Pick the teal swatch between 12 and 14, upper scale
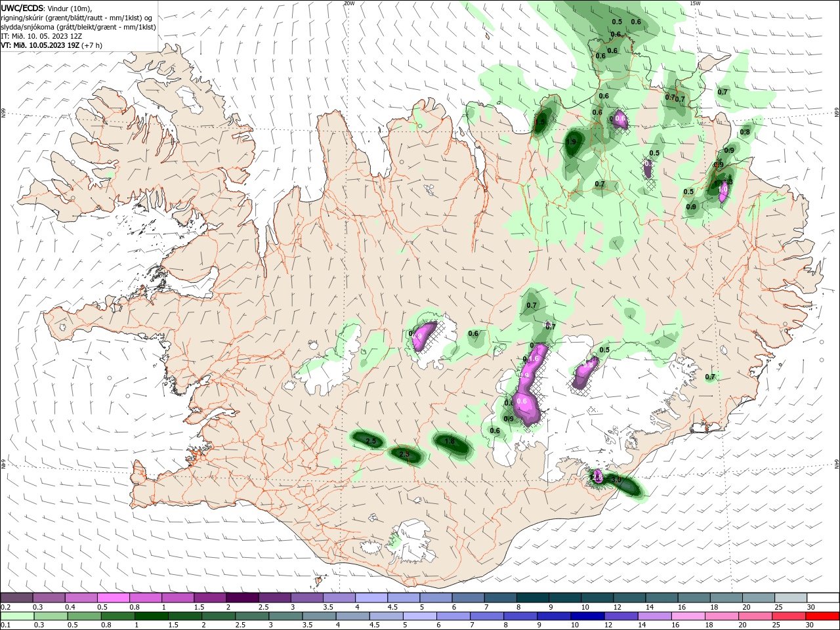 (x=629, y=598)
